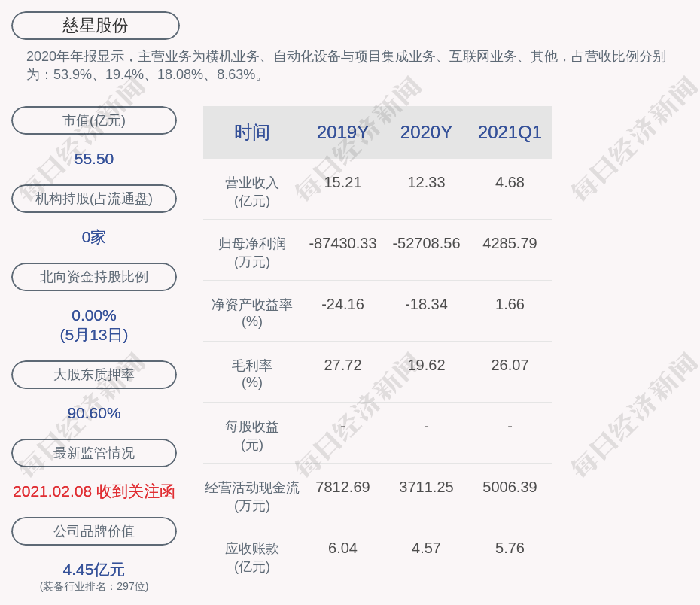Click the 毛利率(%) row label

[252, 374]
